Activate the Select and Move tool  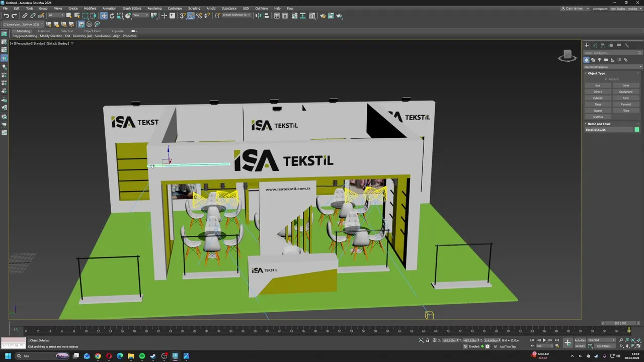[104, 16]
